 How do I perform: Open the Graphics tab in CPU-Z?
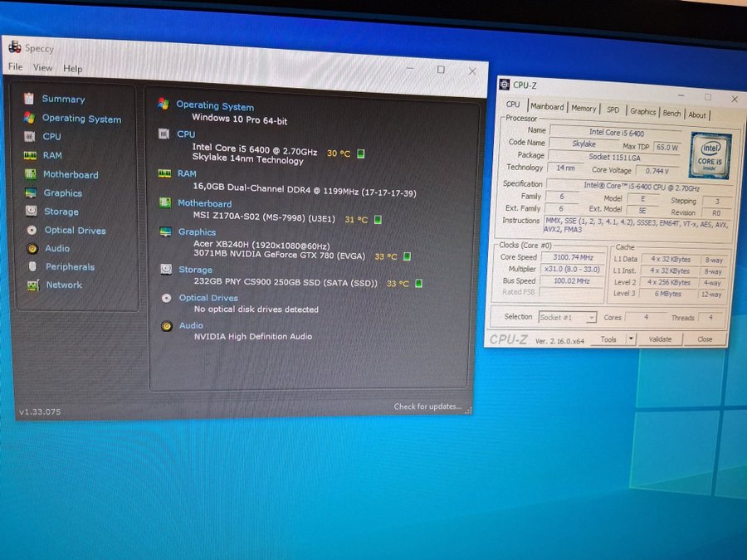pyautogui.click(x=643, y=111)
